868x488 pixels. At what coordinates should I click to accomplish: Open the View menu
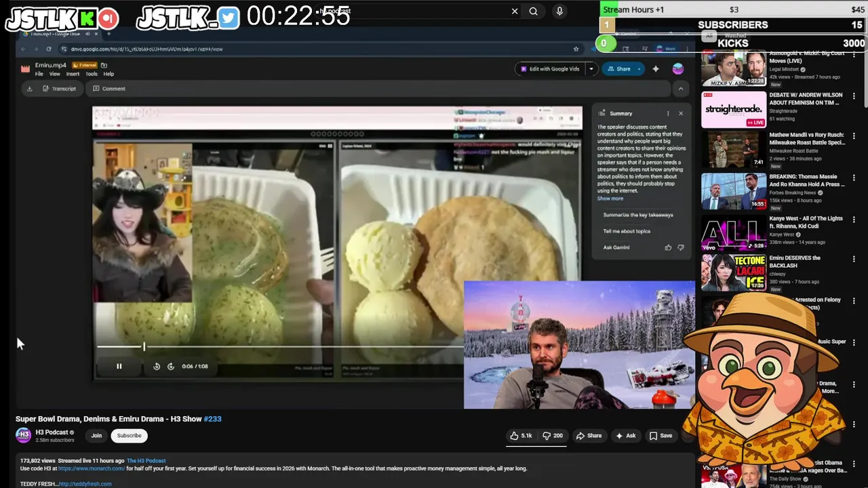pos(55,74)
